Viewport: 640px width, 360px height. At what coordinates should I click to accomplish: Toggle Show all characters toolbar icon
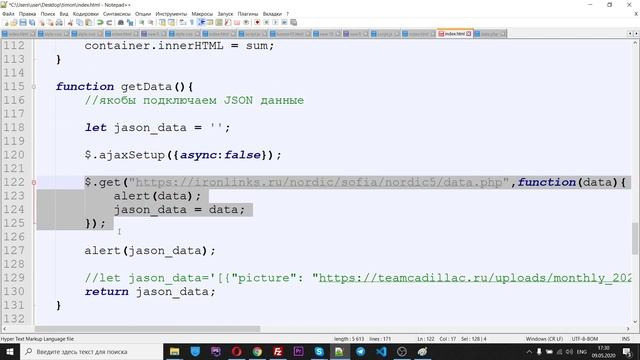click(x=191, y=22)
